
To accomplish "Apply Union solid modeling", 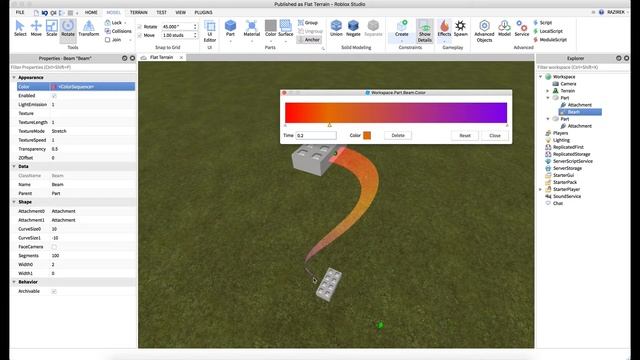I will [x=336, y=29].
